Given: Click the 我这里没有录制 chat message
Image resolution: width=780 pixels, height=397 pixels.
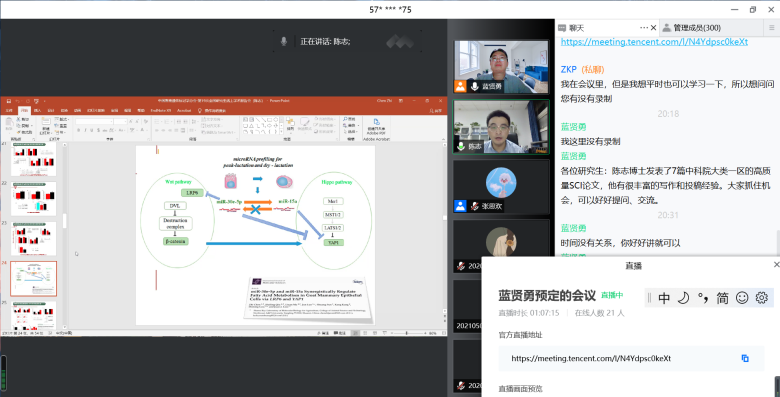Looking at the screenshot, I should pos(590,142).
